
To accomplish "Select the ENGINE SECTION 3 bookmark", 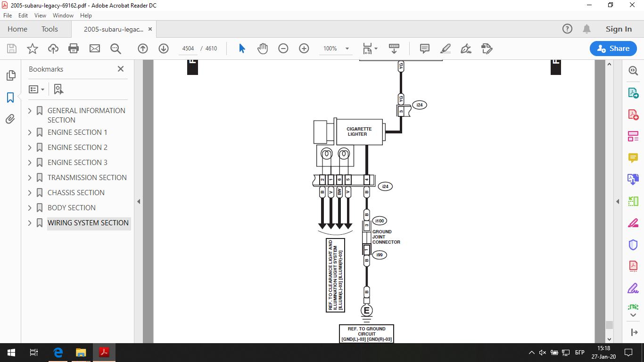I will (x=77, y=163).
